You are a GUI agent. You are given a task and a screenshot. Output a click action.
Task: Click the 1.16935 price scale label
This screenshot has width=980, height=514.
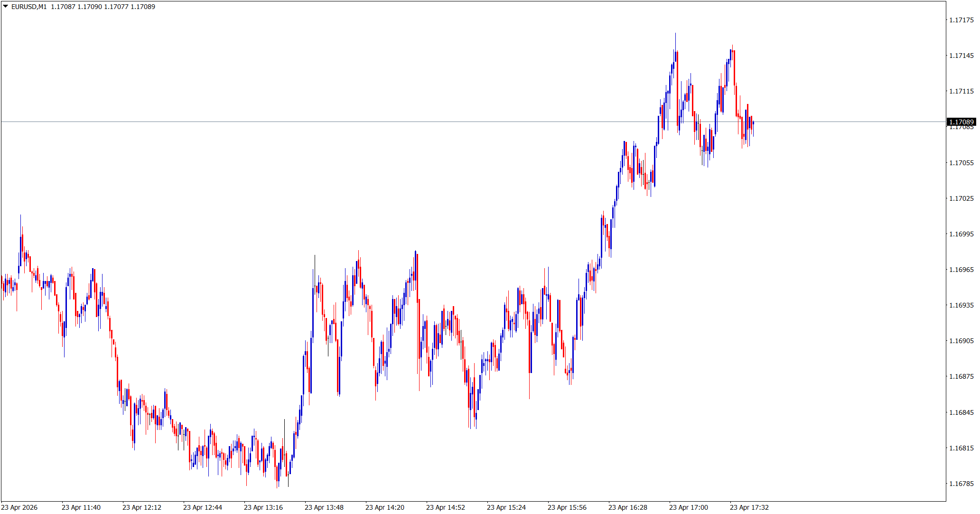(961, 305)
